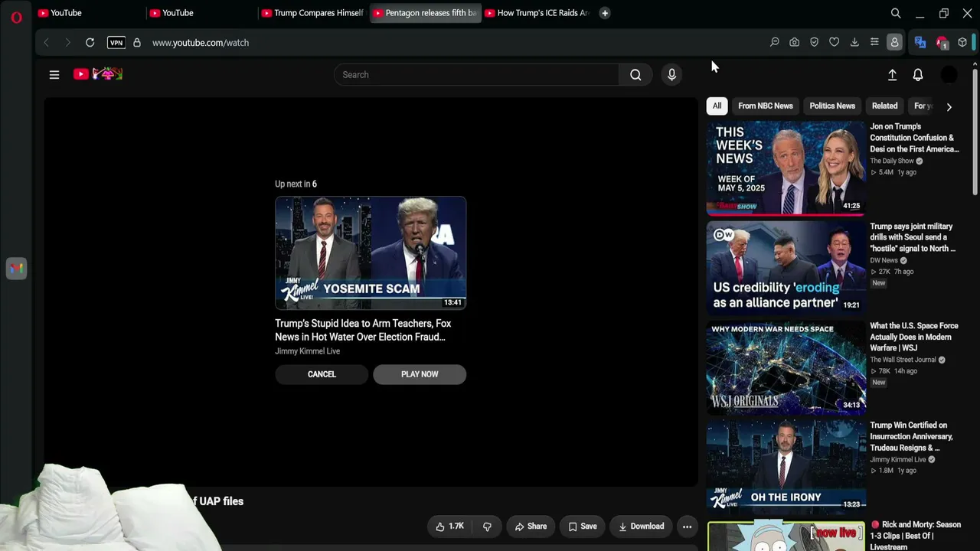Screen dimensions: 980x551
Task: Open This Week's News Daily Show thumbnail
Action: pos(786,168)
